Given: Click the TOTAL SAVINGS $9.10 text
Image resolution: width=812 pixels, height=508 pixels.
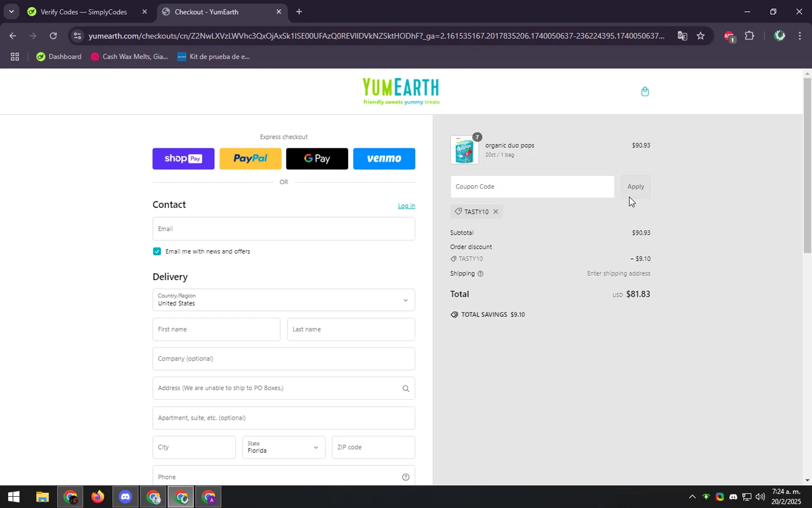Looking at the screenshot, I should pos(493,315).
